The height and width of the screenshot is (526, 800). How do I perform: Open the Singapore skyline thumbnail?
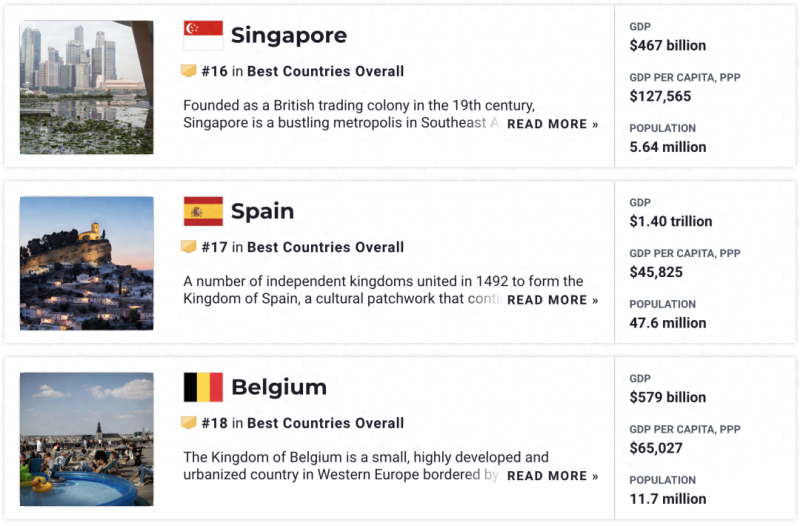pyautogui.click(x=87, y=87)
